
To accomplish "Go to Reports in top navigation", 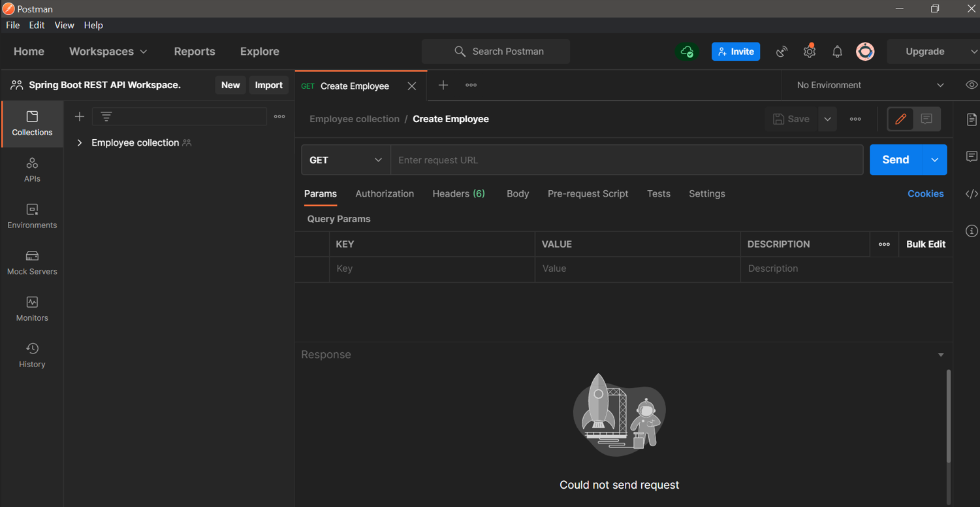I will coord(195,52).
